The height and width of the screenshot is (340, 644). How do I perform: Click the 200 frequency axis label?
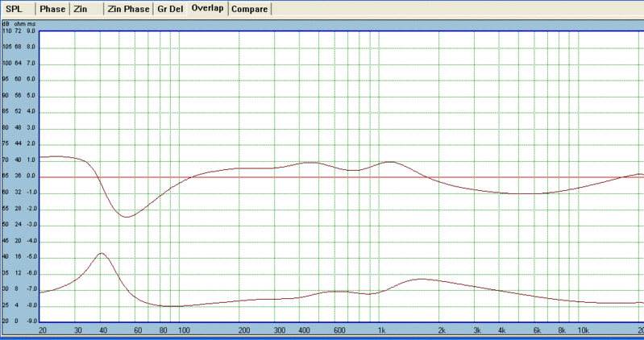(x=244, y=330)
